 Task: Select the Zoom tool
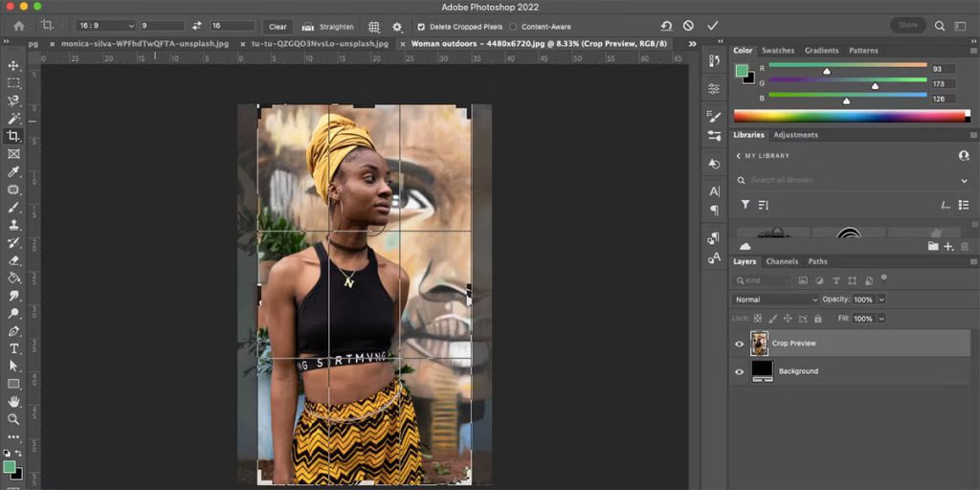13,418
